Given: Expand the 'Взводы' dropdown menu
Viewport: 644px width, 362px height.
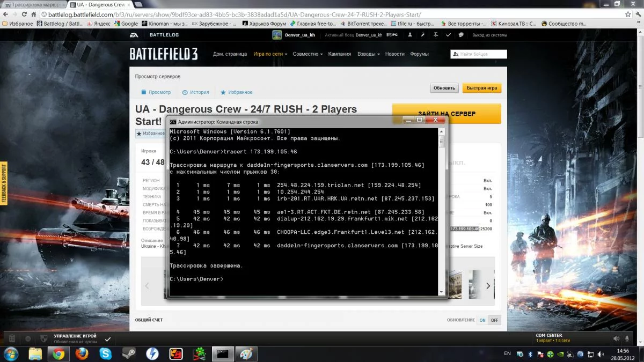Looking at the screenshot, I should pos(368,54).
